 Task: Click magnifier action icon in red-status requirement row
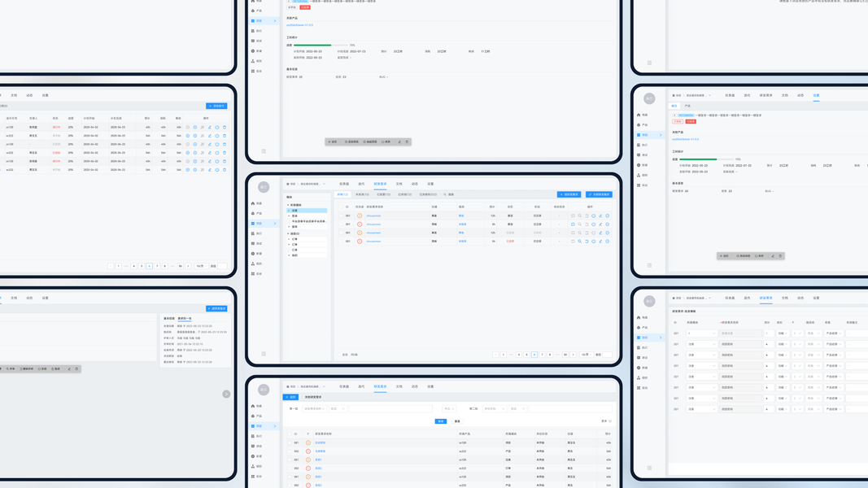579,242
